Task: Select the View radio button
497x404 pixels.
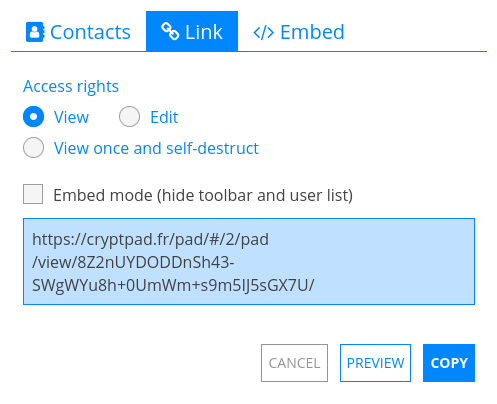Action: click(x=33, y=117)
